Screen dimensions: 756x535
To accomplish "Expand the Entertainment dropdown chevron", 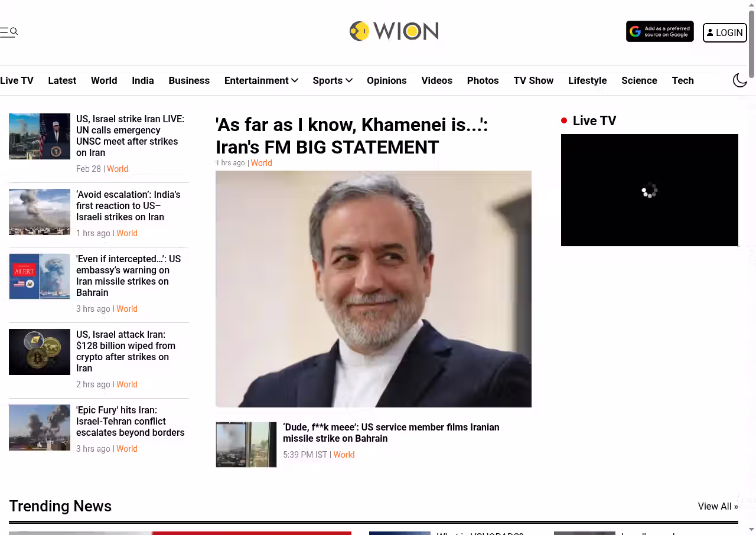I will click(x=295, y=80).
